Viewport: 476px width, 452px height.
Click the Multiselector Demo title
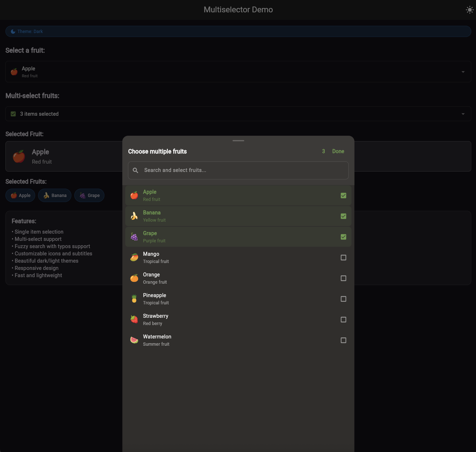click(238, 10)
